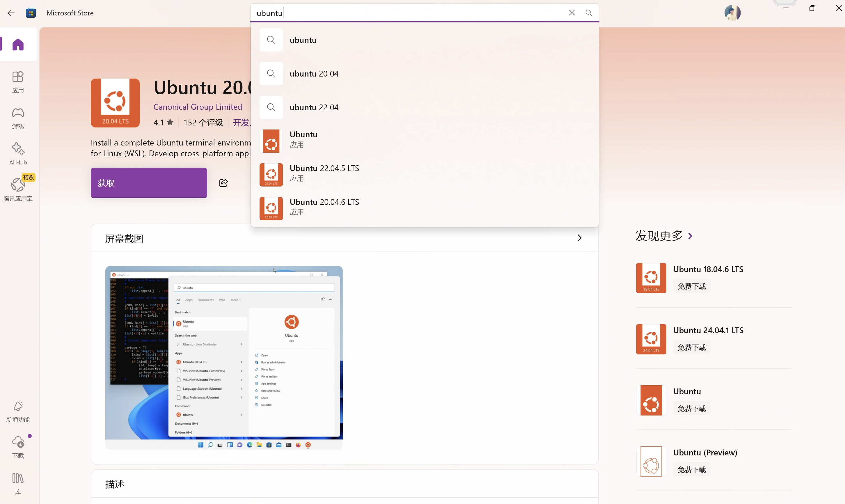Open the user profile avatar
Viewport: 845px width, 504px height.
click(733, 13)
